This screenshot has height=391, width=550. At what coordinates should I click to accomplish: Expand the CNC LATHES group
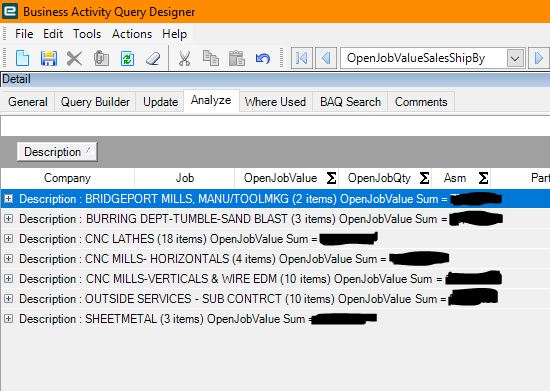pyautogui.click(x=8, y=239)
